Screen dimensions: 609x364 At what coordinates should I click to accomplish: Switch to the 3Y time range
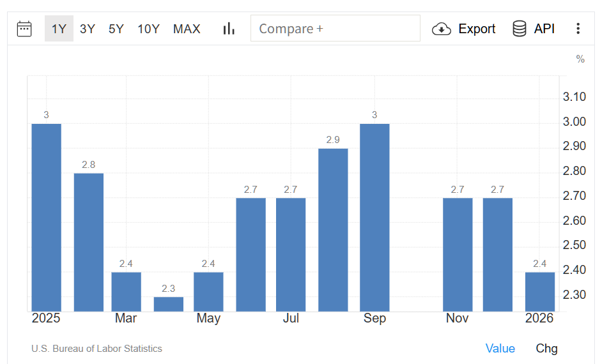(x=88, y=29)
